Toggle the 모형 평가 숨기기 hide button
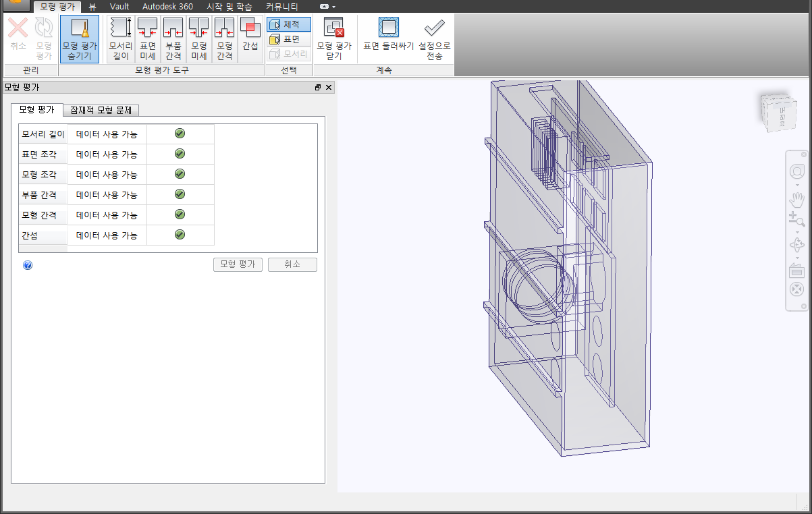This screenshot has height=514, width=812. 80,38
